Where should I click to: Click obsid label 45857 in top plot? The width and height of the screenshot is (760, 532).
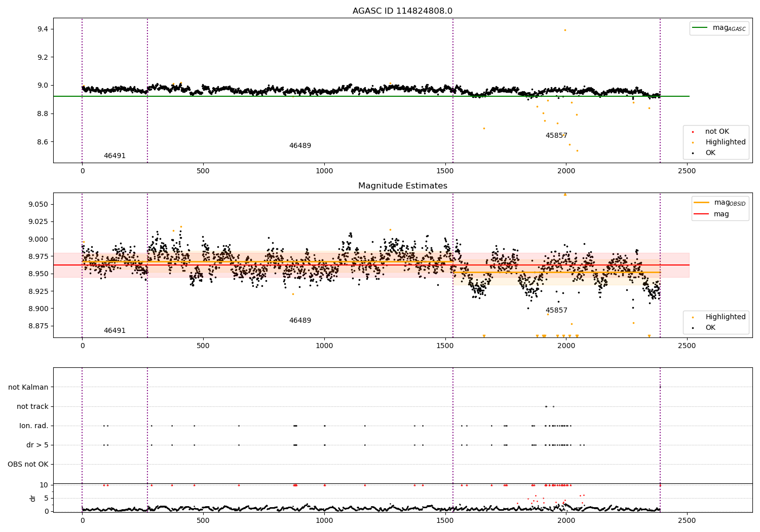click(x=556, y=136)
